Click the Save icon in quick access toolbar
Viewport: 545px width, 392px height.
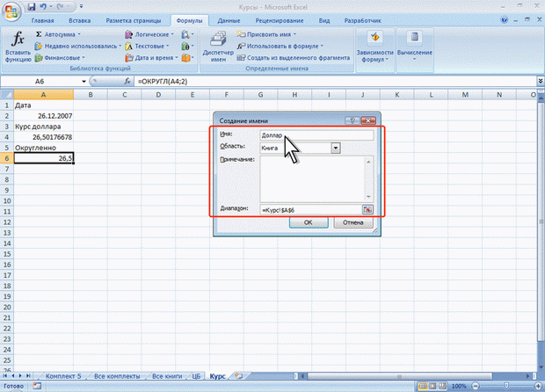pos(32,6)
